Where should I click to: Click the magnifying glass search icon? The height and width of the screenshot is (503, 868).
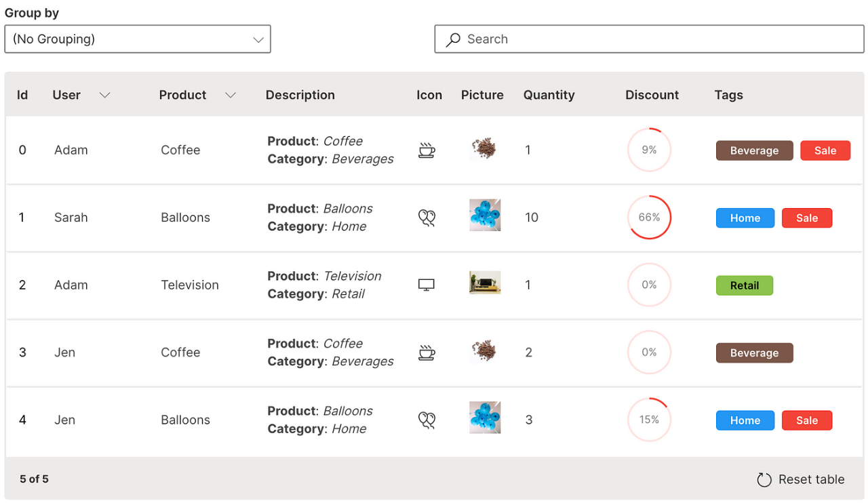click(x=453, y=40)
